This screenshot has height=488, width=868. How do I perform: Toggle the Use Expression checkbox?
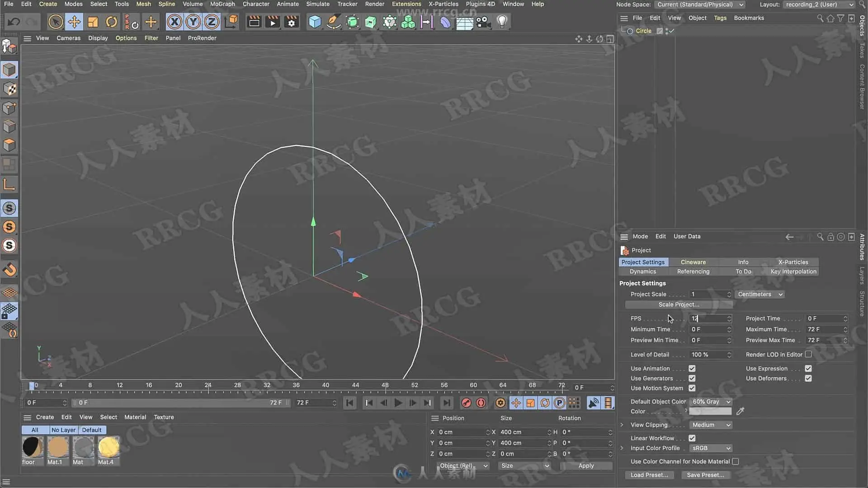tap(808, 368)
